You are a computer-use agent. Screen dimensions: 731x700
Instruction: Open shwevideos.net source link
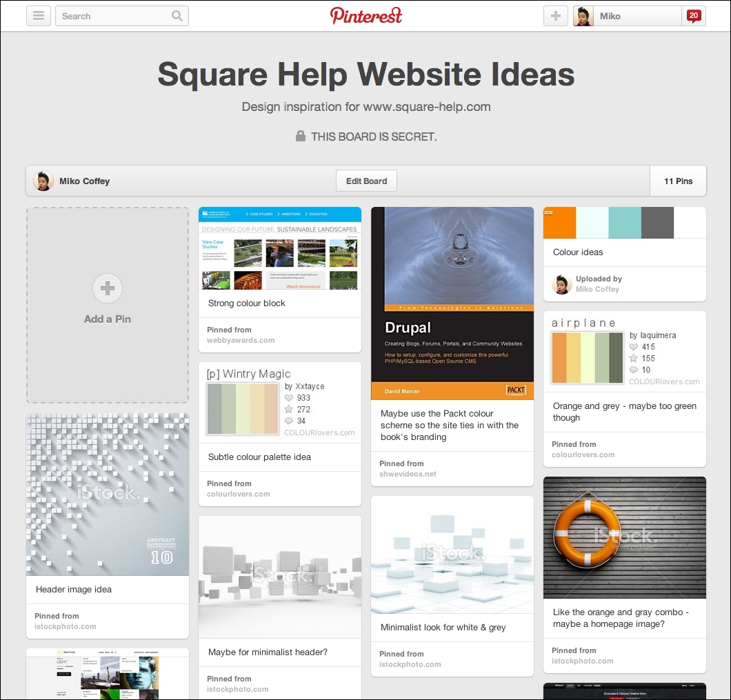click(408, 474)
